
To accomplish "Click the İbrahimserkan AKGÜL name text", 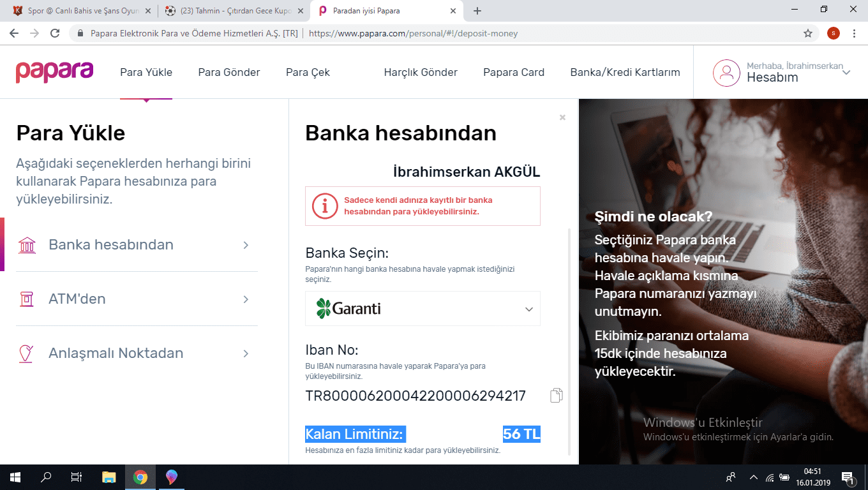I will (x=467, y=172).
